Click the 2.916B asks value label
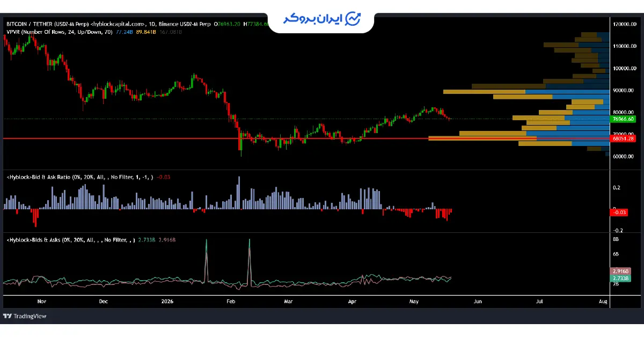 pos(620,272)
